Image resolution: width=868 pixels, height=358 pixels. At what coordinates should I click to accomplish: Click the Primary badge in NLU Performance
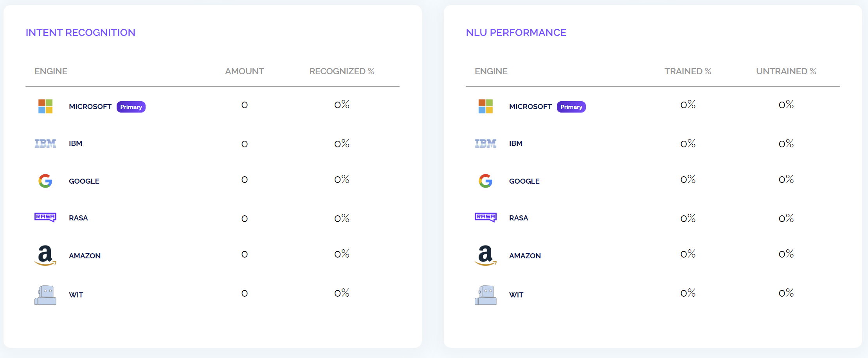(571, 107)
